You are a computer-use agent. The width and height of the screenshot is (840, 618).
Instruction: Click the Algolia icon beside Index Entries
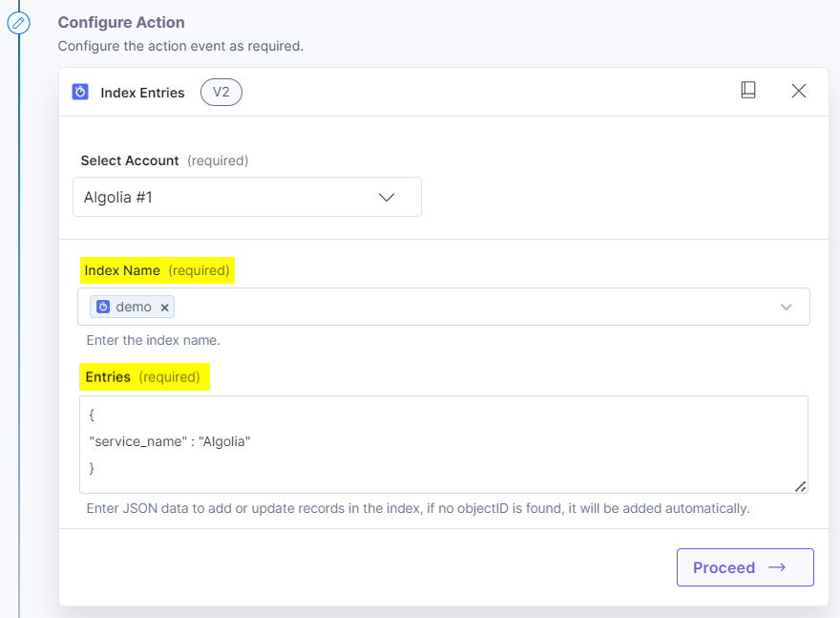point(80,93)
